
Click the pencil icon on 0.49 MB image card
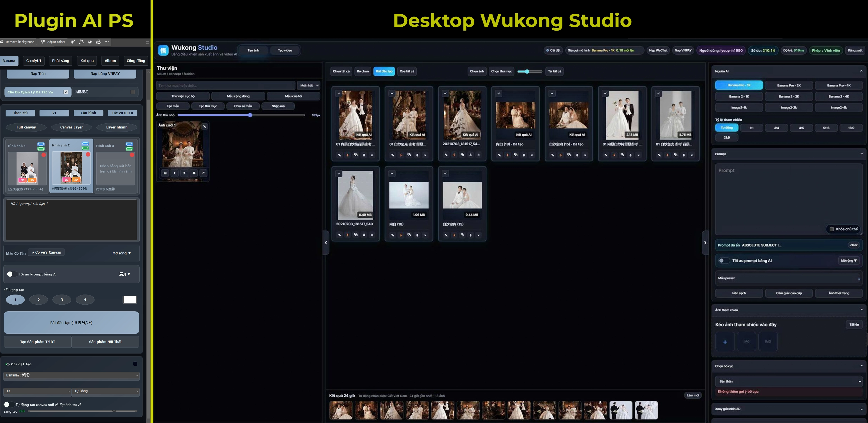point(339,235)
